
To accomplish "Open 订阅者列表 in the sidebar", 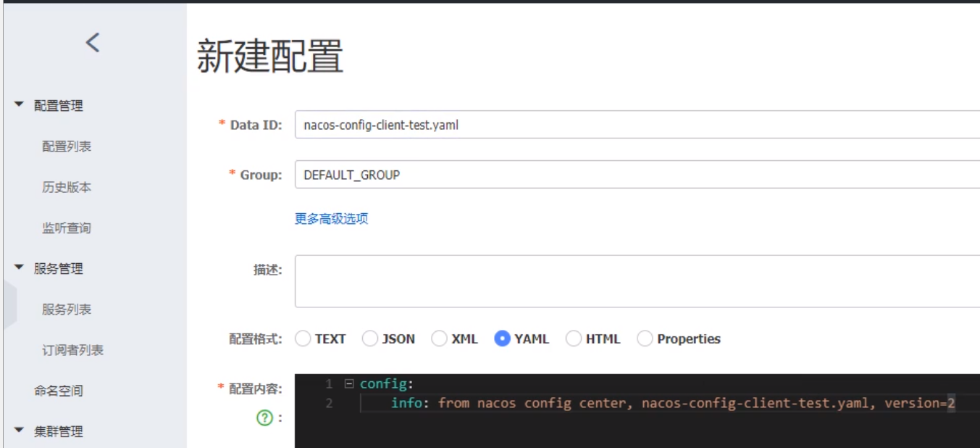I will point(72,350).
